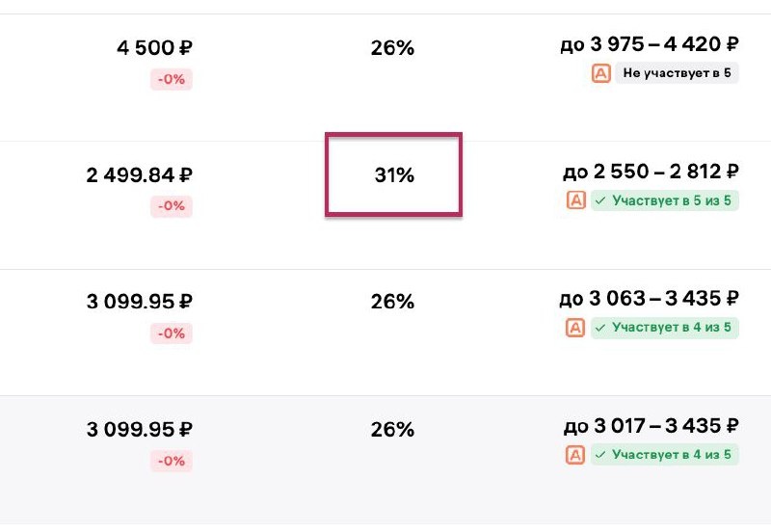Click the -0% badge under 4 500 ₽
The height and width of the screenshot is (532, 771).
[x=171, y=79]
